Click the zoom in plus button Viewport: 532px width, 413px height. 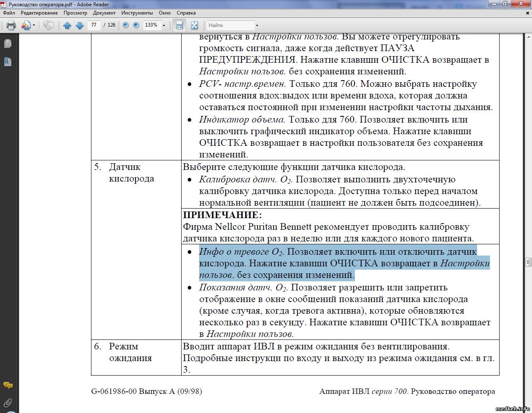[136, 25]
